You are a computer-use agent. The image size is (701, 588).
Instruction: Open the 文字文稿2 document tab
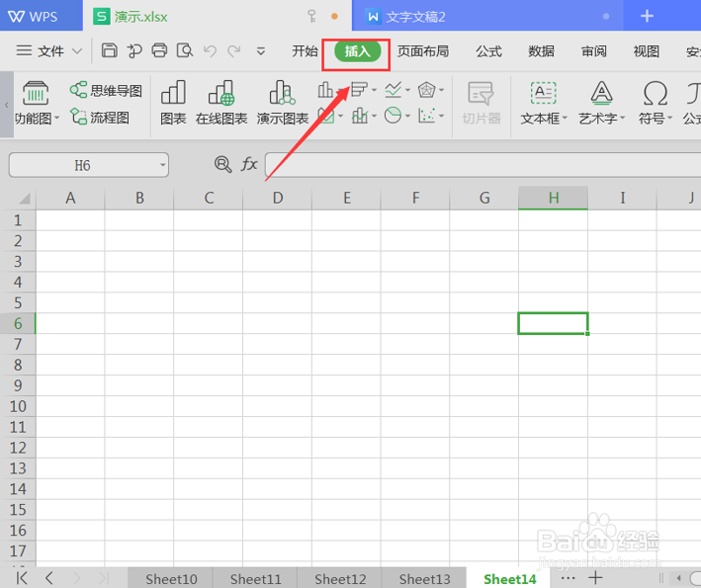[x=487, y=17]
